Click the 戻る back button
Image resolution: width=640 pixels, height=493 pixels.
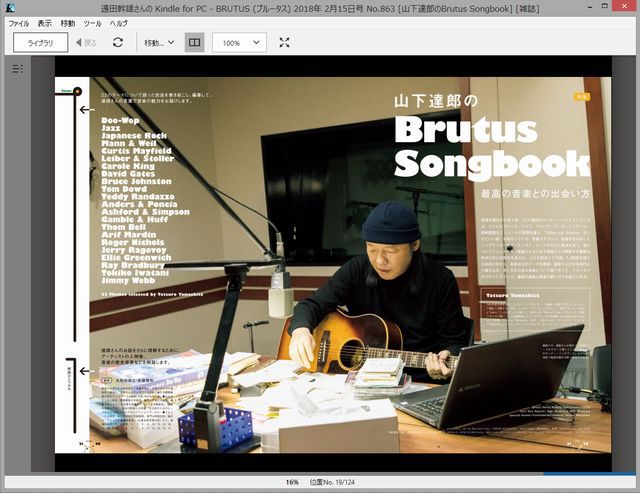tap(86, 43)
